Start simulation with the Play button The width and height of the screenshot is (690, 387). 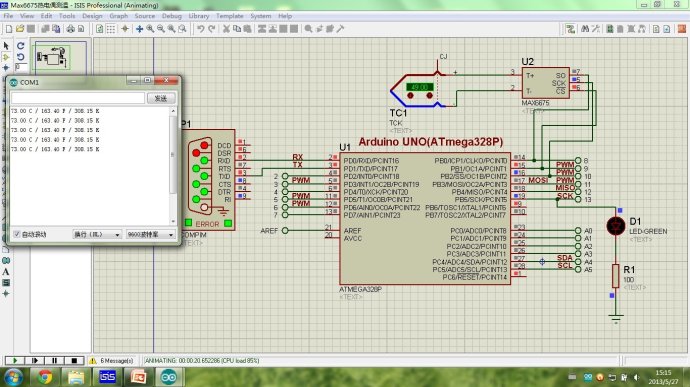(15, 361)
